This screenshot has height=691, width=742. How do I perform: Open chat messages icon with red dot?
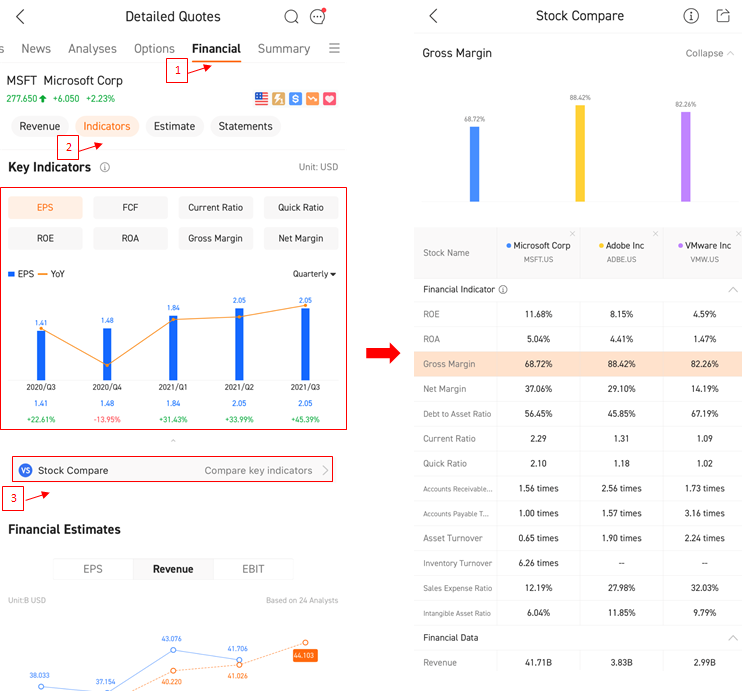pyautogui.click(x=318, y=16)
